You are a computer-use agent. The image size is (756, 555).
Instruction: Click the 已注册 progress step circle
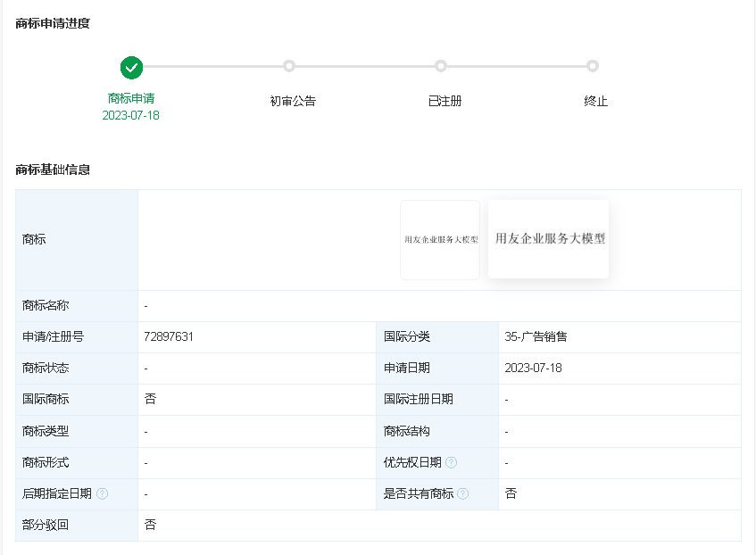pyautogui.click(x=441, y=66)
